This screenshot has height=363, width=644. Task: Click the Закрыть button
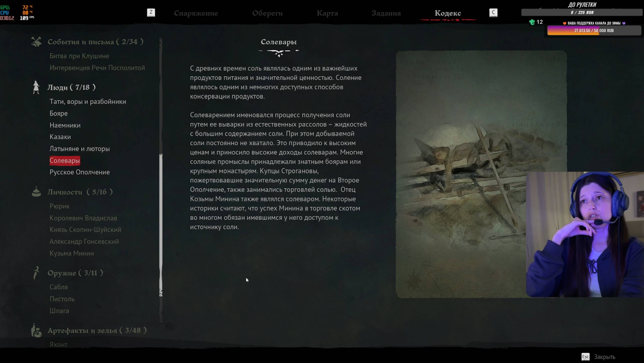(x=604, y=357)
